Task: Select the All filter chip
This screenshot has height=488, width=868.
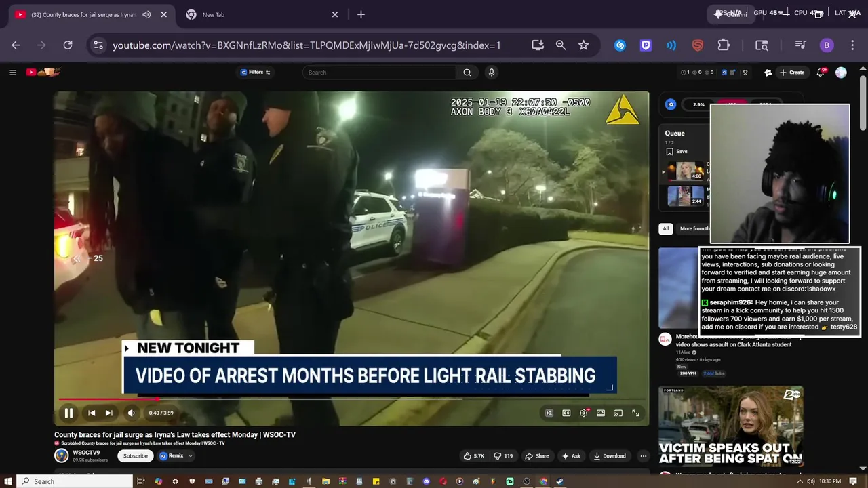Action: pos(666,228)
